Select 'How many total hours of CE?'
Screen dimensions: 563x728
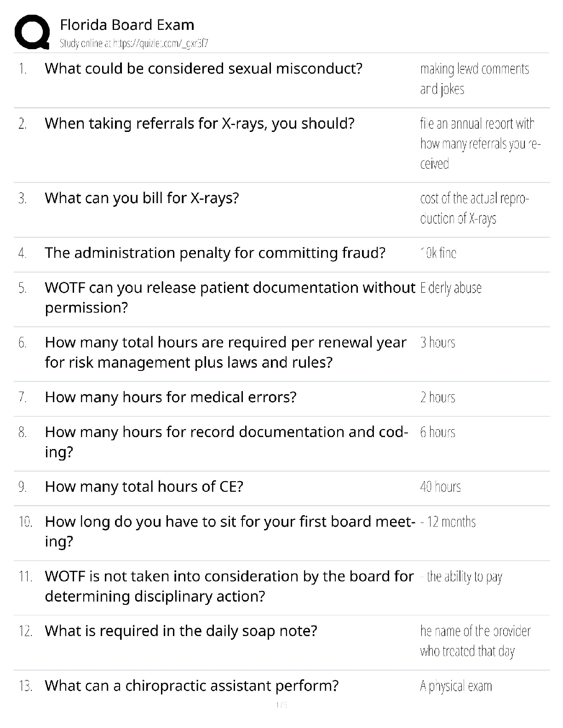tap(144, 487)
